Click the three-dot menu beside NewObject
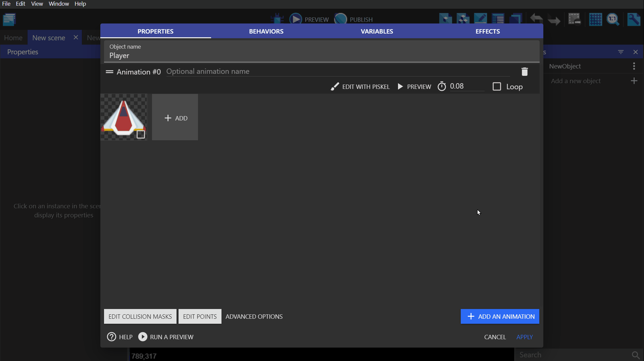Viewport: 644px width, 361px height. pos(634,66)
